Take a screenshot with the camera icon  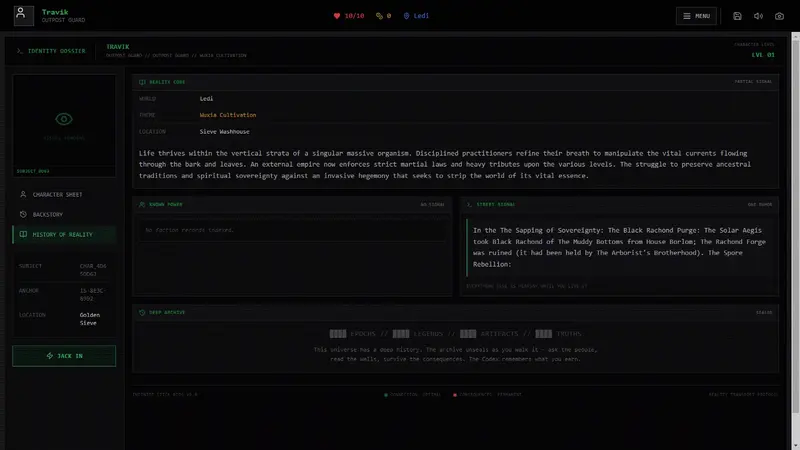pos(779,16)
